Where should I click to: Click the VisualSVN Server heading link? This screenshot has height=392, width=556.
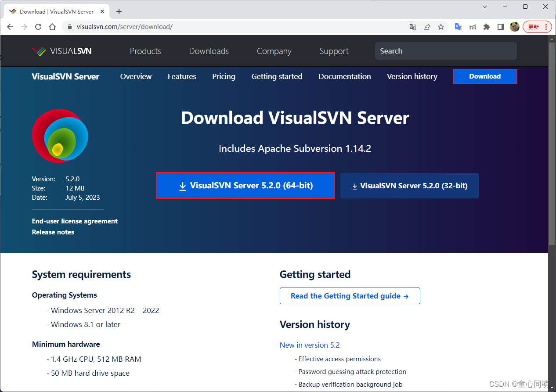click(65, 76)
